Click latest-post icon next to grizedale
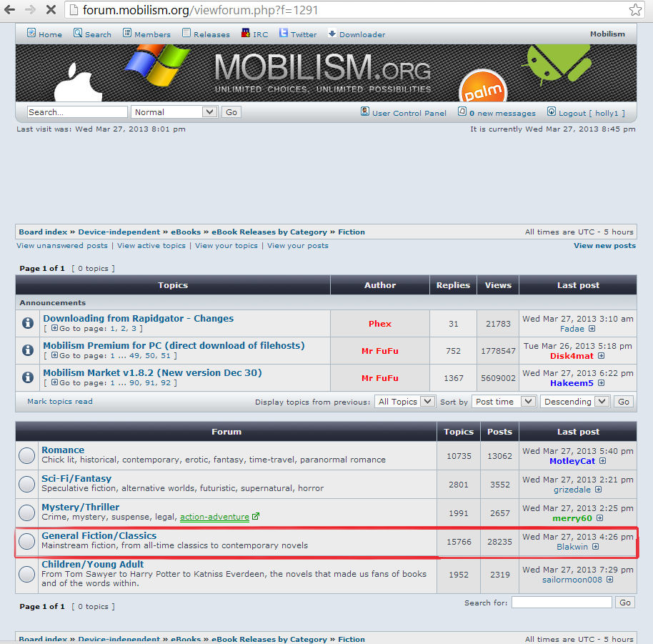 click(598, 490)
